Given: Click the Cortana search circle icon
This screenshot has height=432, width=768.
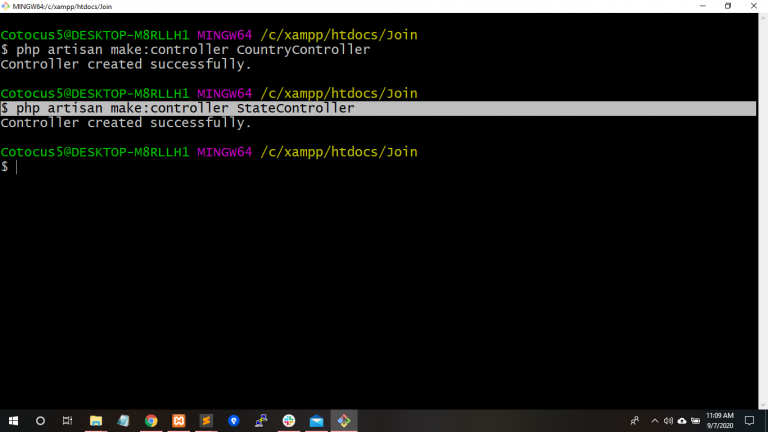Looking at the screenshot, I should (41, 420).
